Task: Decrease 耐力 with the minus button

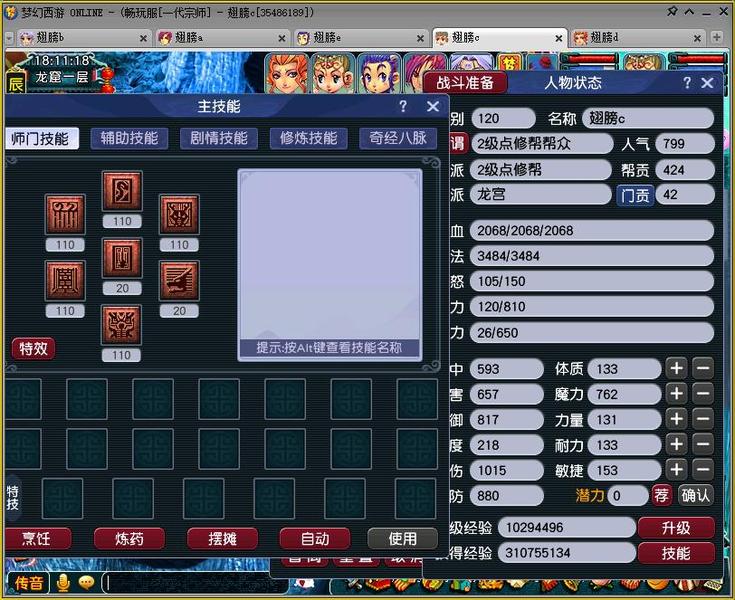Action: click(x=703, y=444)
